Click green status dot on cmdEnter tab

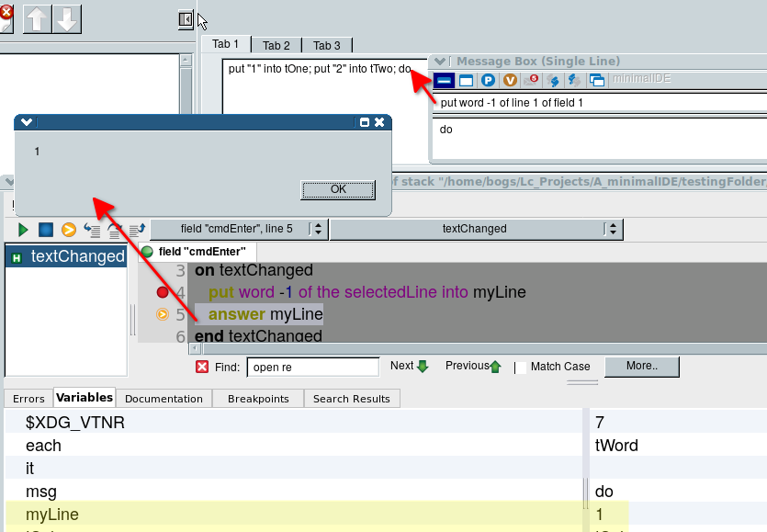click(x=147, y=252)
